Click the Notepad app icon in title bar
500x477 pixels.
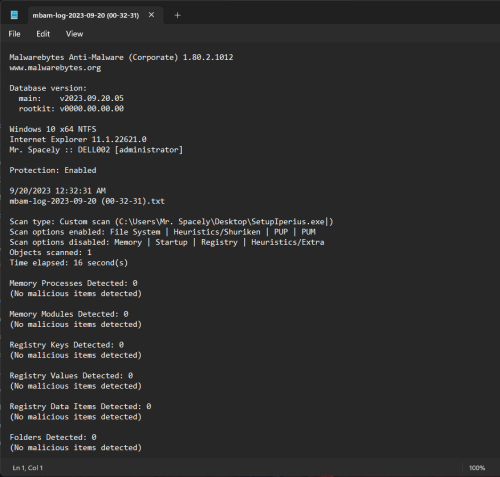click(14, 15)
